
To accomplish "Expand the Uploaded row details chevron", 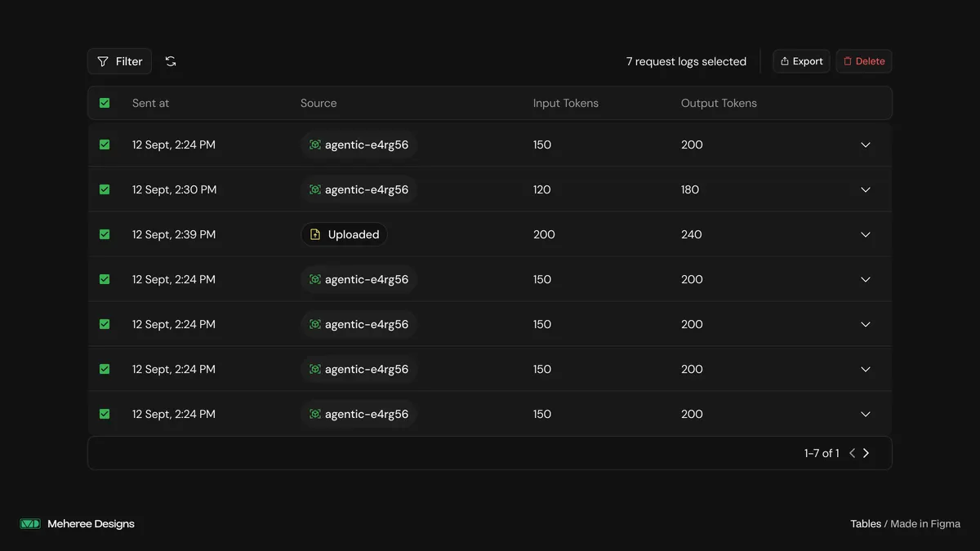I will 866,234.
